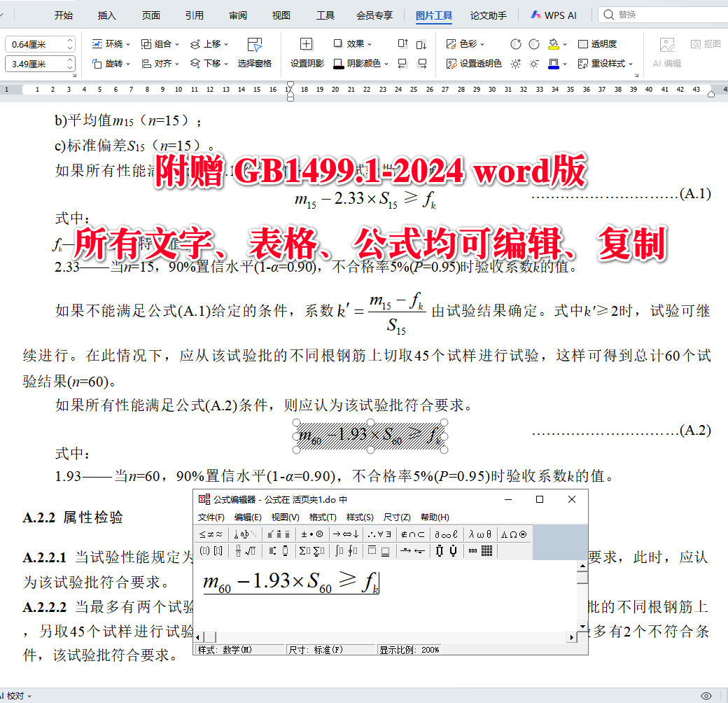Click the 选择窗格 selection pane icon
728x703 pixels.
click(x=254, y=45)
